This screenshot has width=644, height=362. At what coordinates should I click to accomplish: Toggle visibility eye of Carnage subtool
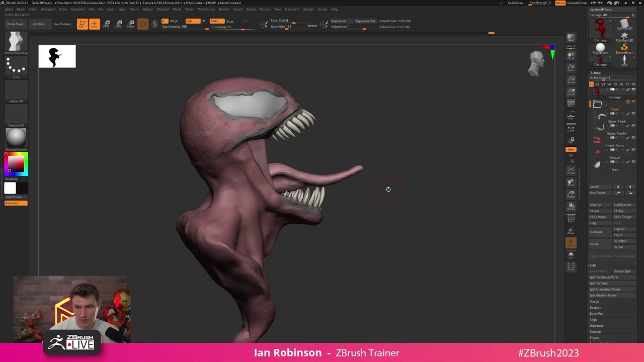633,89
